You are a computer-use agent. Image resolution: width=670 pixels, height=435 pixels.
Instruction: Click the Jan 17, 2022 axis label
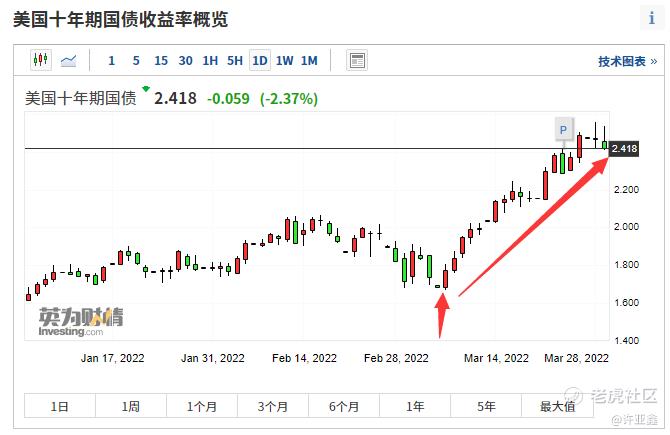[x=113, y=358]
